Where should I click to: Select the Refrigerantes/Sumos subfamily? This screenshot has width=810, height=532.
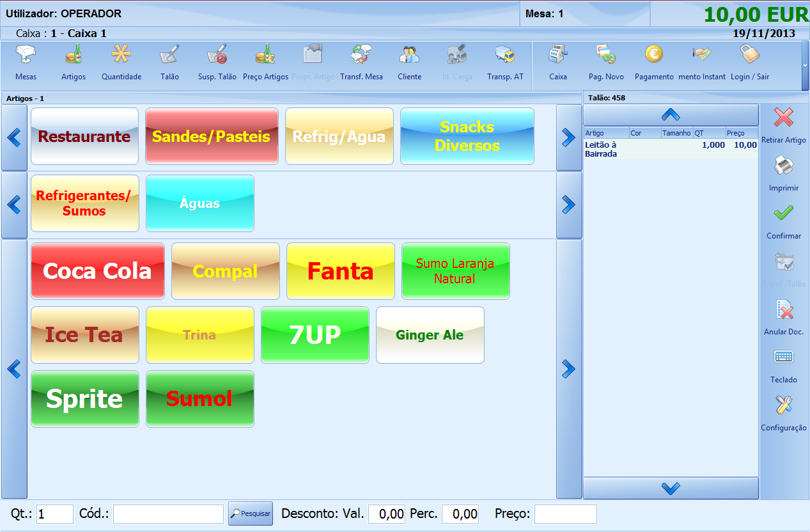click(84, 203)
